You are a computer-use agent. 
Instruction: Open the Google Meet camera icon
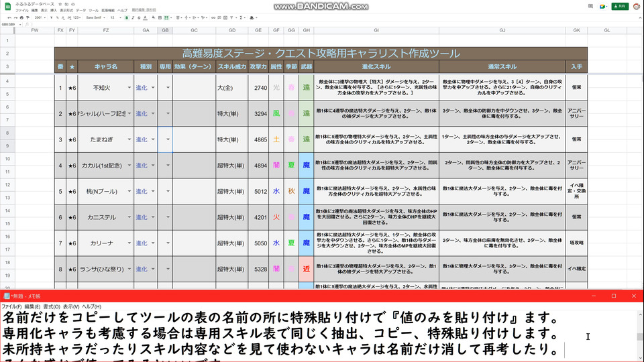(603, 6)
